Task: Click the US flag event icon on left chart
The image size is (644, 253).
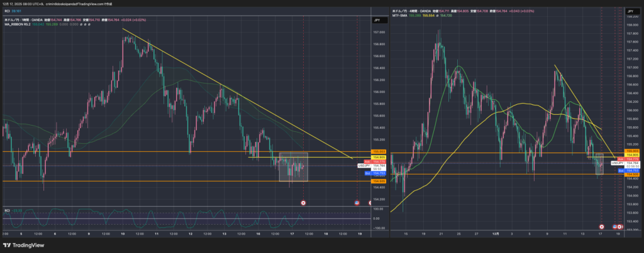Action: tap(357, 203)
